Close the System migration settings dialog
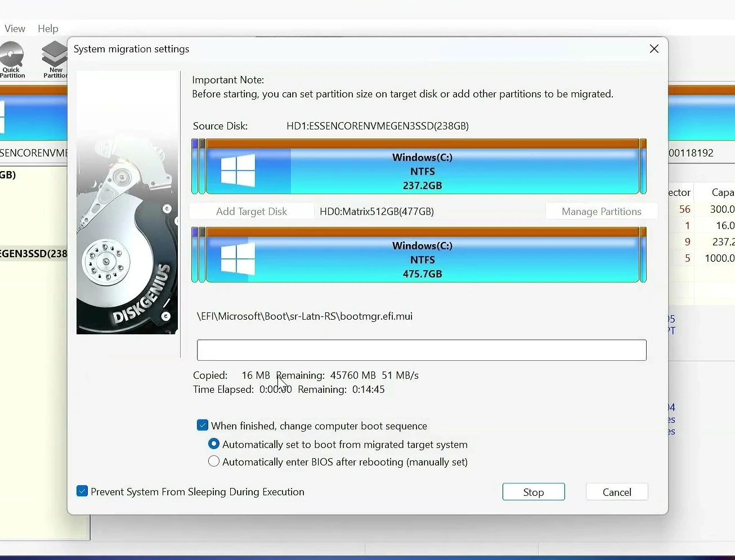Image resolution: width=735 pixels, height=560 pixels. point(654,49)
